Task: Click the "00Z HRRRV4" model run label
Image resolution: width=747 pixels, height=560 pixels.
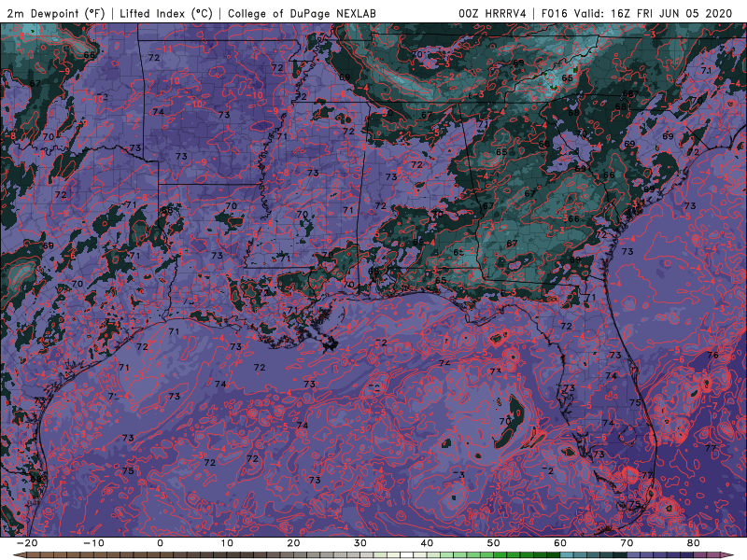Action: point(492,13)
